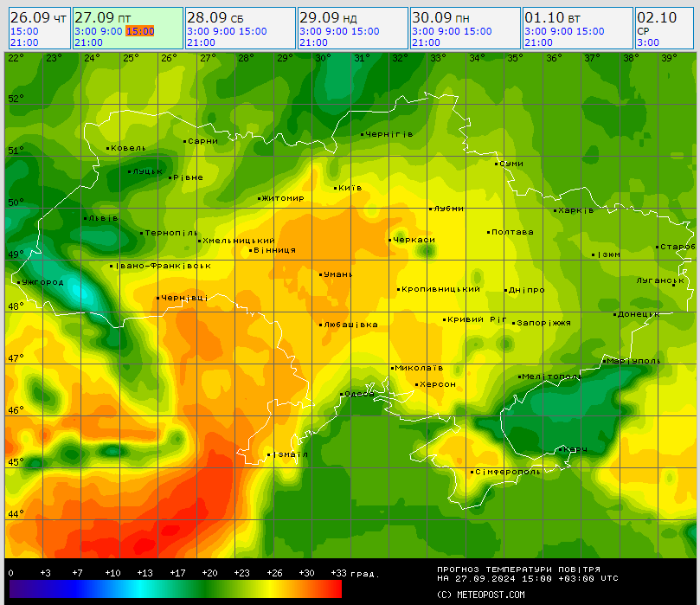
Task: Switch to the 29.09 Sunday date tab
Action: (x=327, y=17)
